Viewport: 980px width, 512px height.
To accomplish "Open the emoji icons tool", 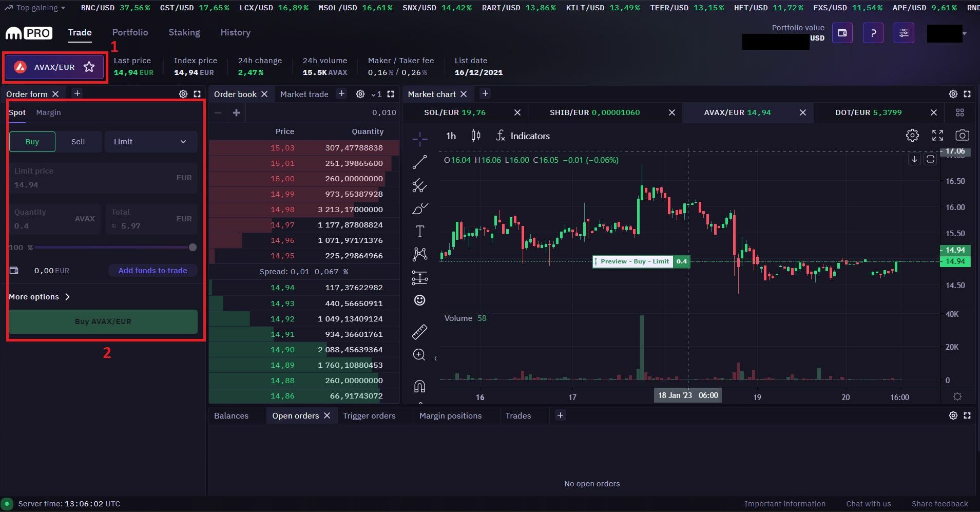I will [419, 300].
